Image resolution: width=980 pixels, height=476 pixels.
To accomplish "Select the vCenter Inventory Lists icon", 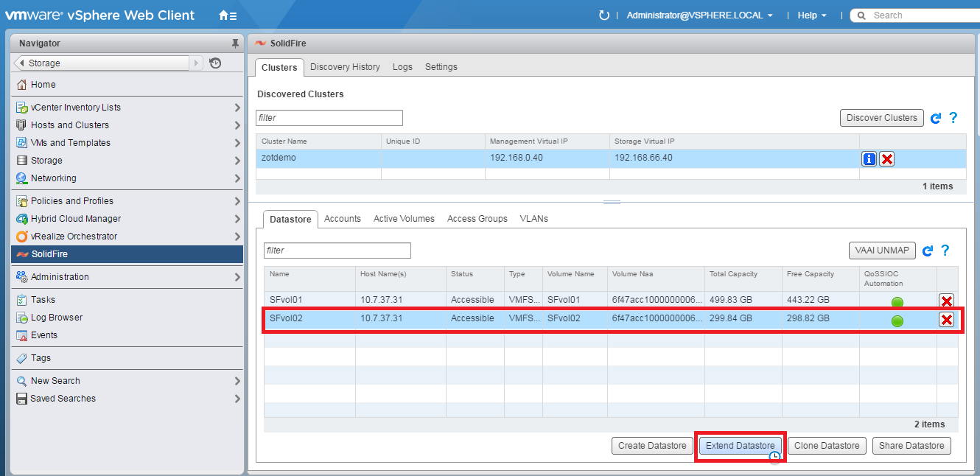I will [22, 108].
